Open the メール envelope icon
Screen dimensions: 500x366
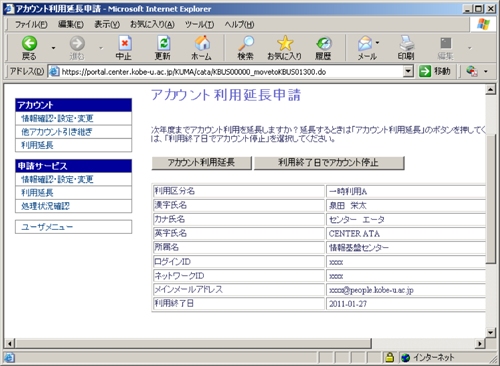click(x=365, y=44)
